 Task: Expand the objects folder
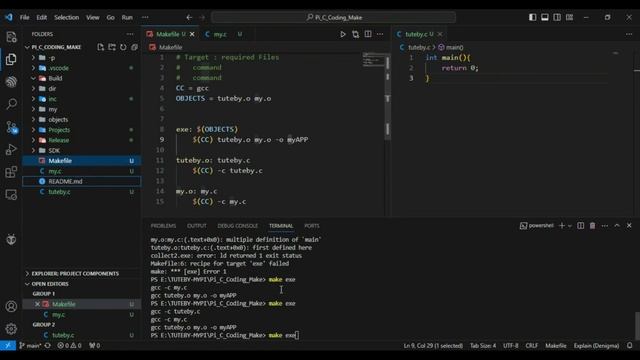[x=82, y=120]
